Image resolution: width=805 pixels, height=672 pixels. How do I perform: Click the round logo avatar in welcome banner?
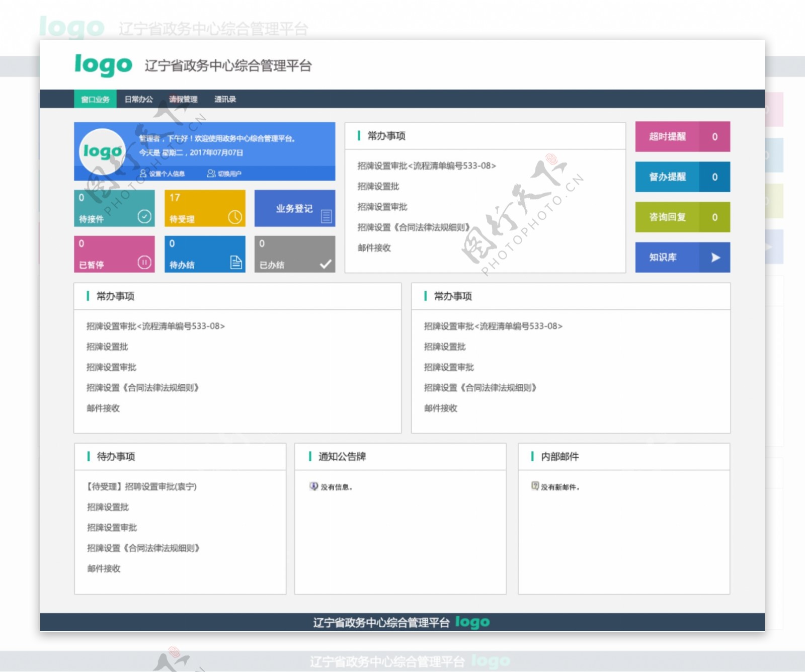103,151
